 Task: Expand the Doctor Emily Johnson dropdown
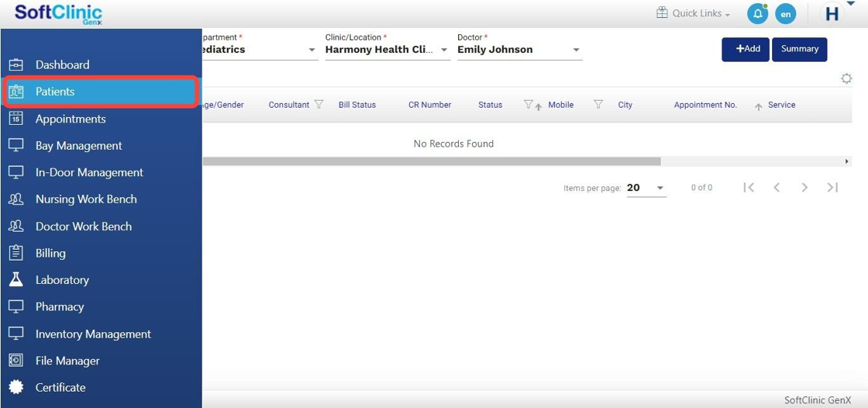click(576, 50)
